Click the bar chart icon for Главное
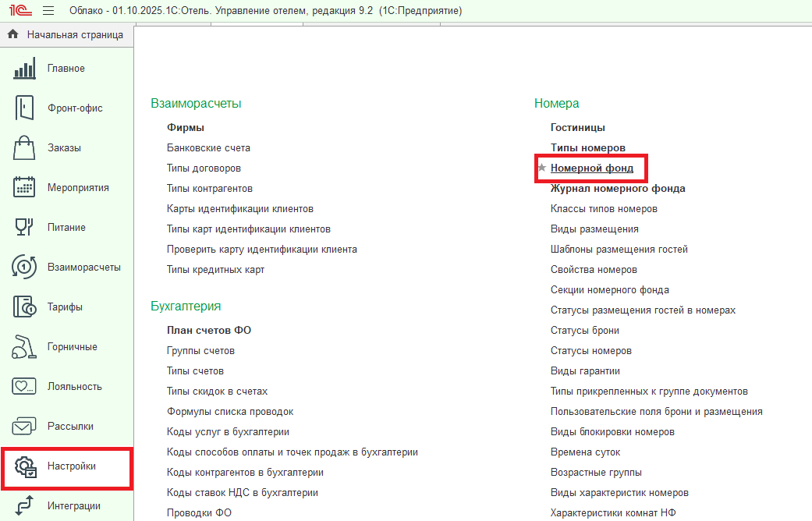This screenshot has width=812, height=521. tap(24, 69)
